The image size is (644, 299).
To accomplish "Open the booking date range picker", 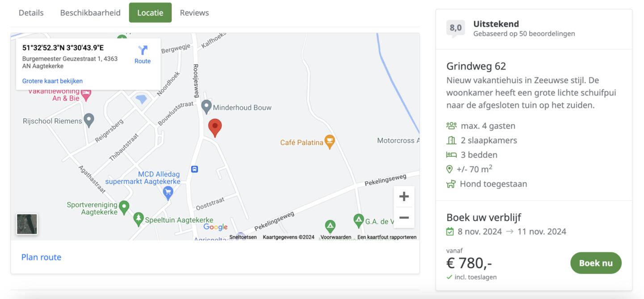I will tap(506, 232).
